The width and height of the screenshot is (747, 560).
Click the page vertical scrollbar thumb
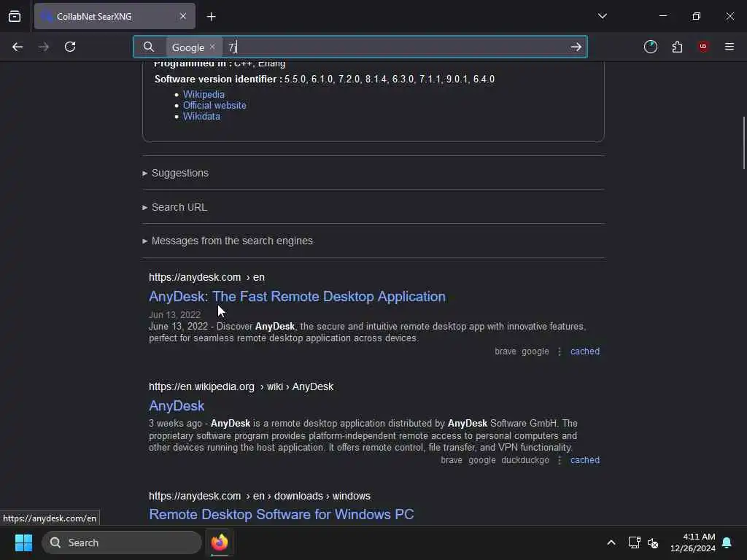[x=743, y=143]
